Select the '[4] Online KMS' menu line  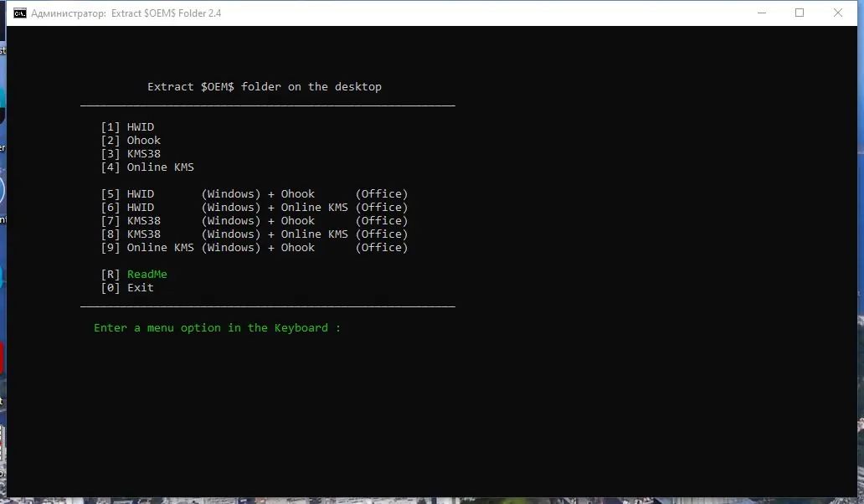click(147, 167)
